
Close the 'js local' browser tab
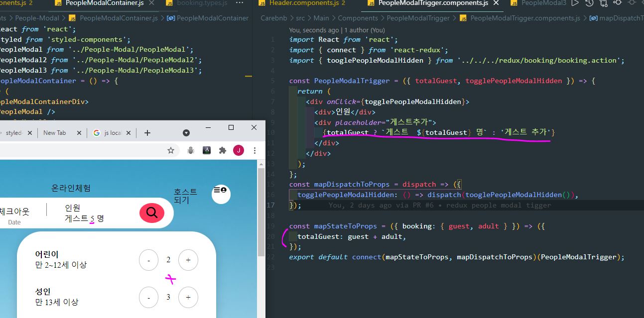pos(129,133)
